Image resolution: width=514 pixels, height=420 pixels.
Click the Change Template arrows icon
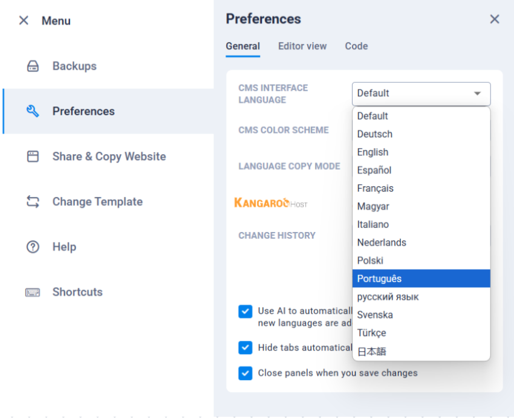click(x=33, y=202)
